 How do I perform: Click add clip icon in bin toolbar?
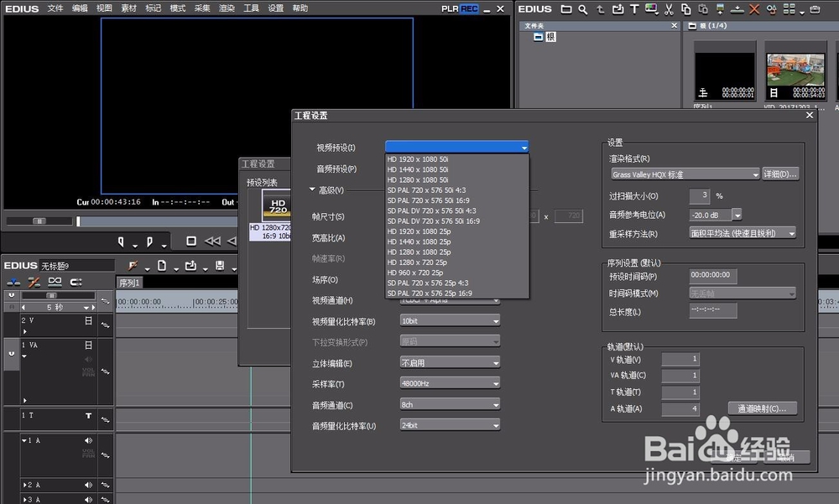pyautogui.click(x=618, y=9)
